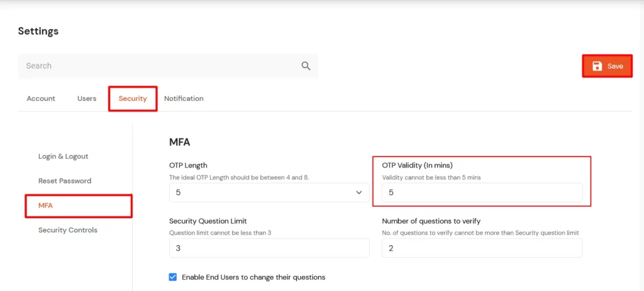This screenshot has width=644, height=291.
Task: Choose MFA in the sidebar
Action: coord(45,205)
